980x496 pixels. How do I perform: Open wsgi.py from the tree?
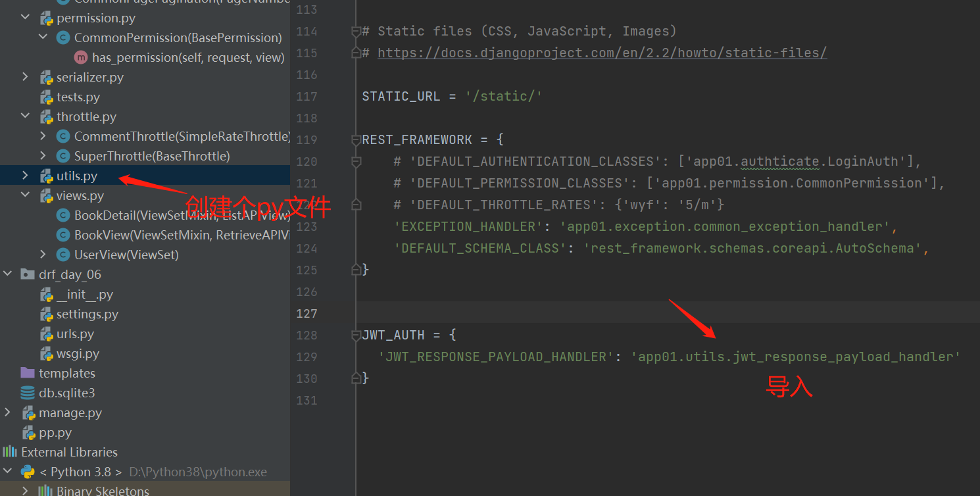78,353
